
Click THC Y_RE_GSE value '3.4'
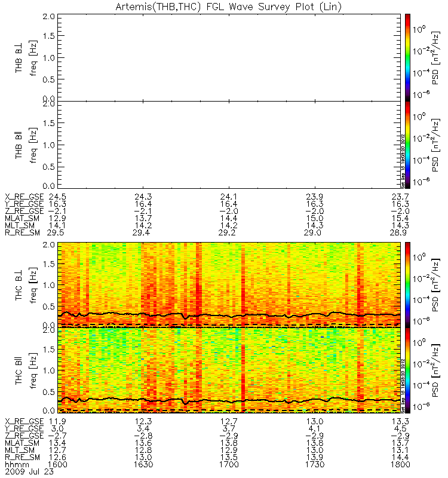point(143,428)
